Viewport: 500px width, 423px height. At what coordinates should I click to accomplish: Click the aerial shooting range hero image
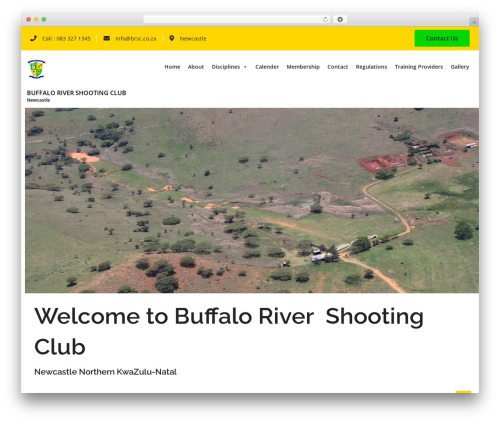coord(252,200)
